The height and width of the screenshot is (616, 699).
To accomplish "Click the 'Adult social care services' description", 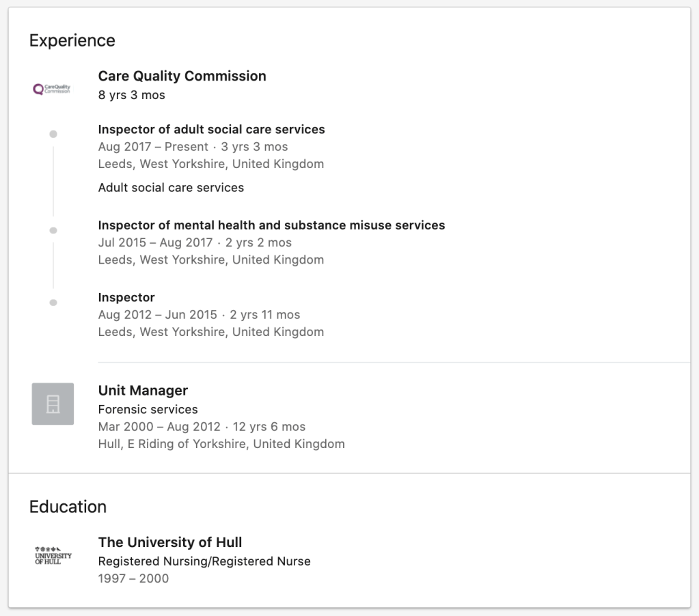I will 171,187.
